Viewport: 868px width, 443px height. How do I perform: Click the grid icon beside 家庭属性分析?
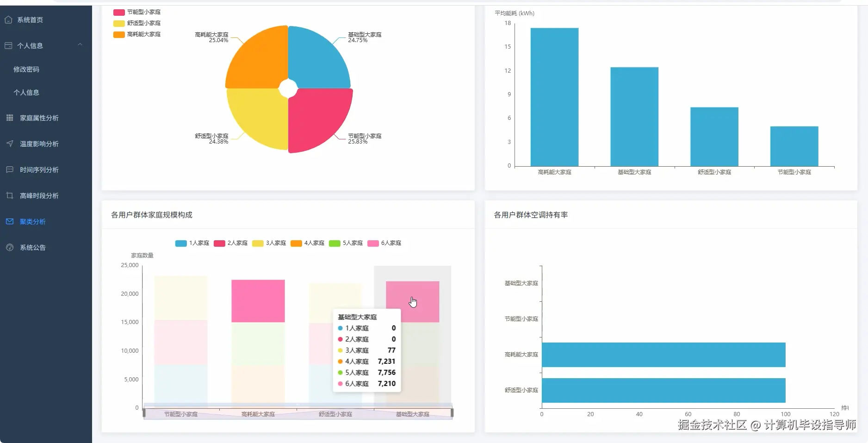coord(10,118)
